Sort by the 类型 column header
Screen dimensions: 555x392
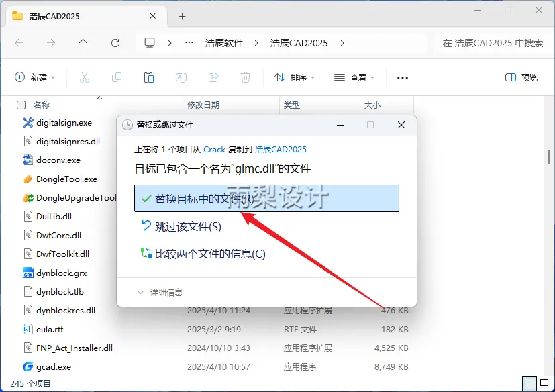292,105
